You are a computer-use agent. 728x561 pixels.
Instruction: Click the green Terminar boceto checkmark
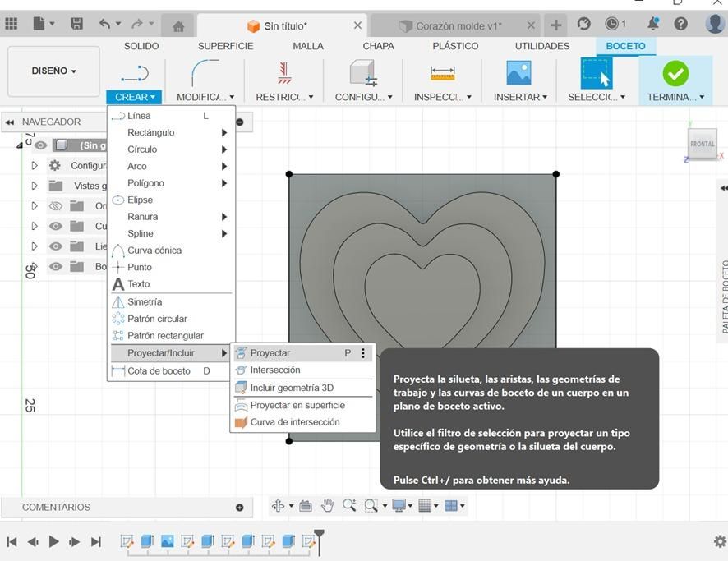[675, 74]
